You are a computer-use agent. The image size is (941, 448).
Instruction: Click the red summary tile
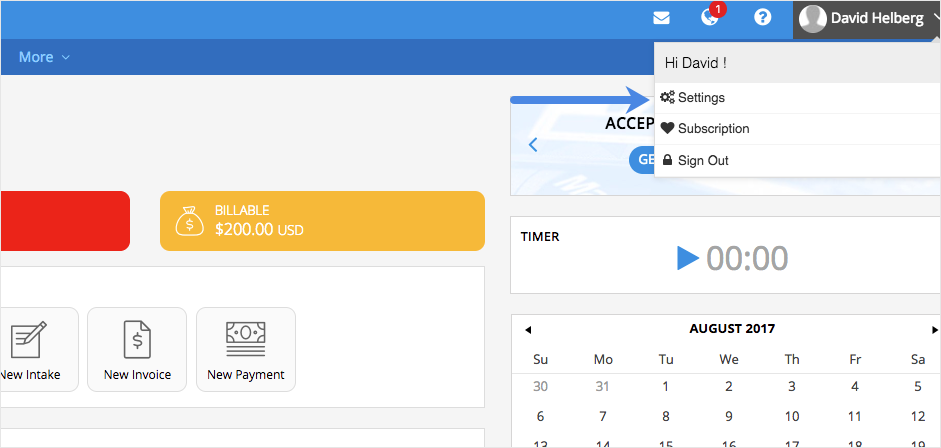pos(64,221)
